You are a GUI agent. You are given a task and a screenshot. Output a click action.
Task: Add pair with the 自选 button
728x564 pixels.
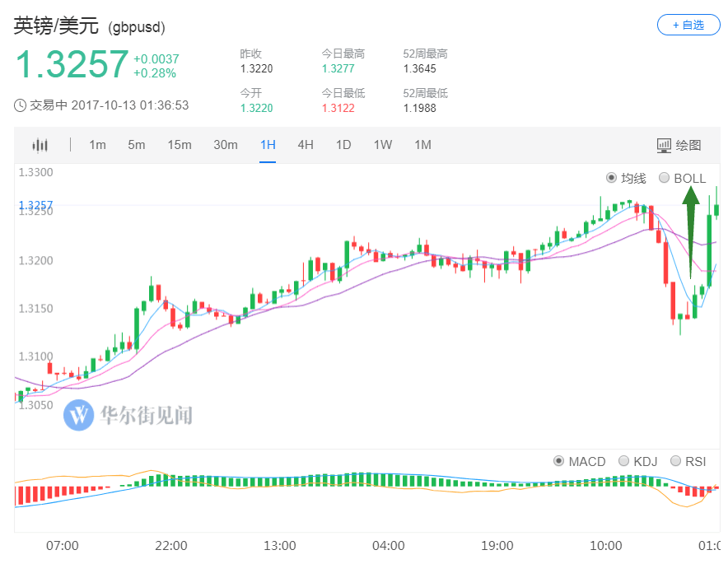[x=688, y=25]
